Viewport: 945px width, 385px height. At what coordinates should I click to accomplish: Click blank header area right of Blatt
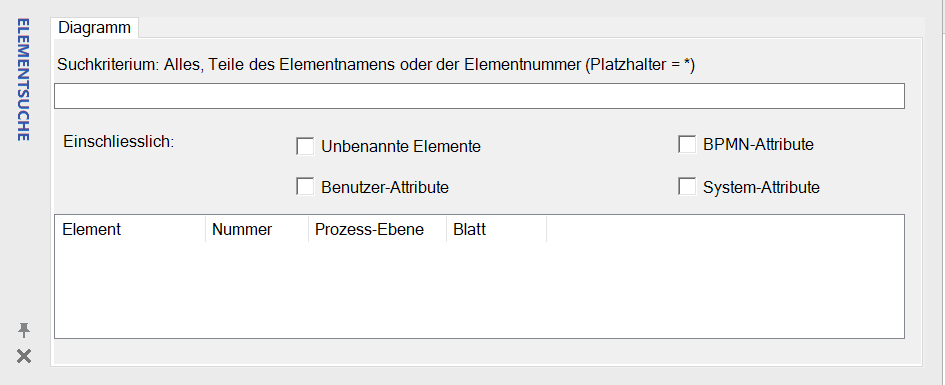[x=725, y=230]
